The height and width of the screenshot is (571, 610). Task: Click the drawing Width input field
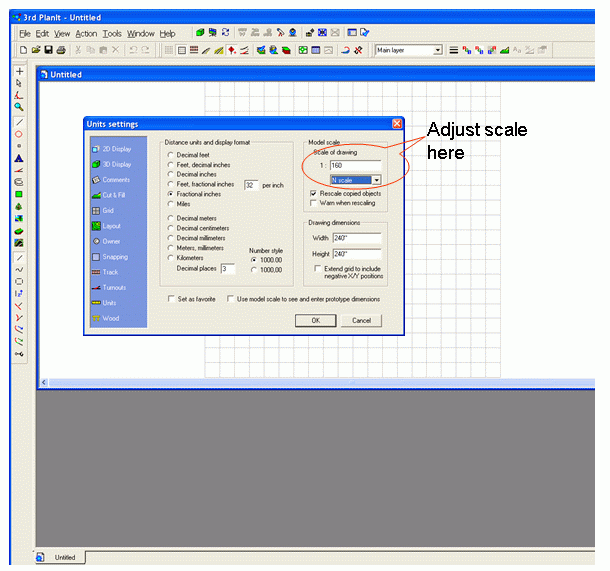pos(357,238)
